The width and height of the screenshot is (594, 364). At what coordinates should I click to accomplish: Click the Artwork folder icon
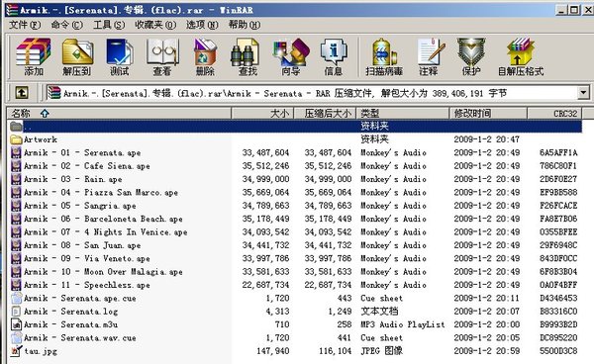(16, 139)
